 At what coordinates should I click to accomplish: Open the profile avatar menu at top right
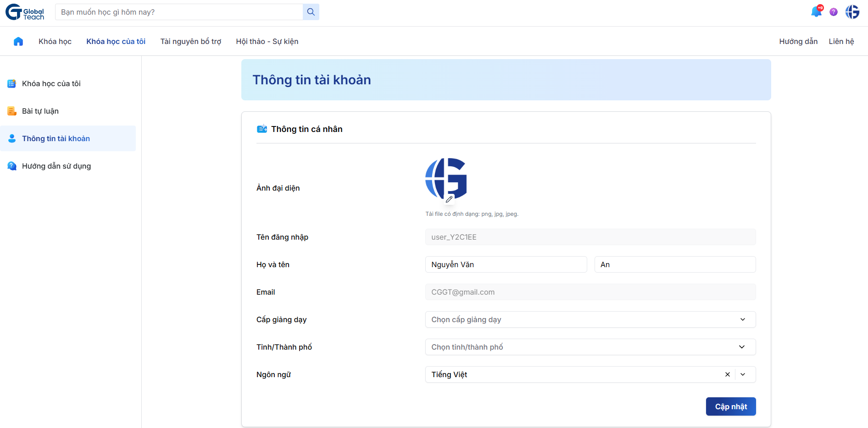coord(852,12)
